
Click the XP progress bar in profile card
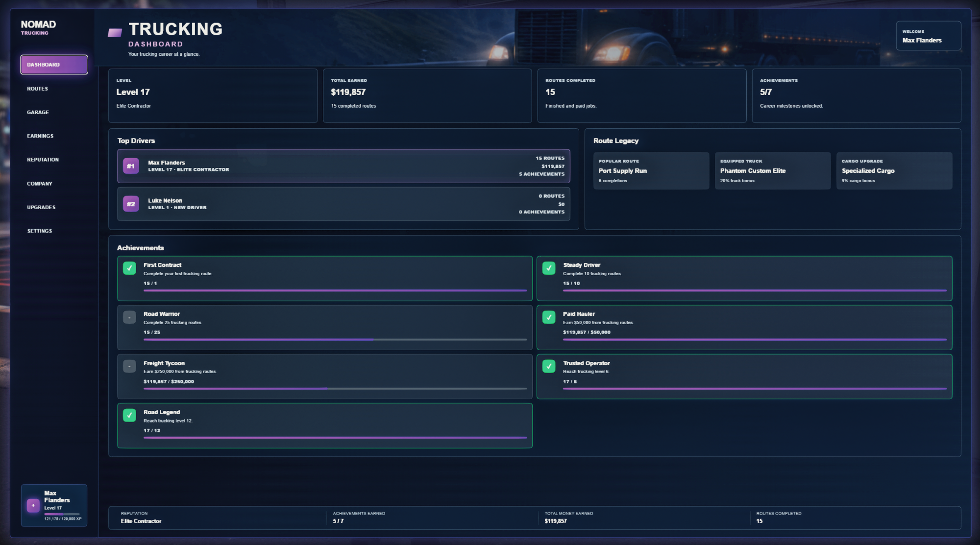[62, 514]
